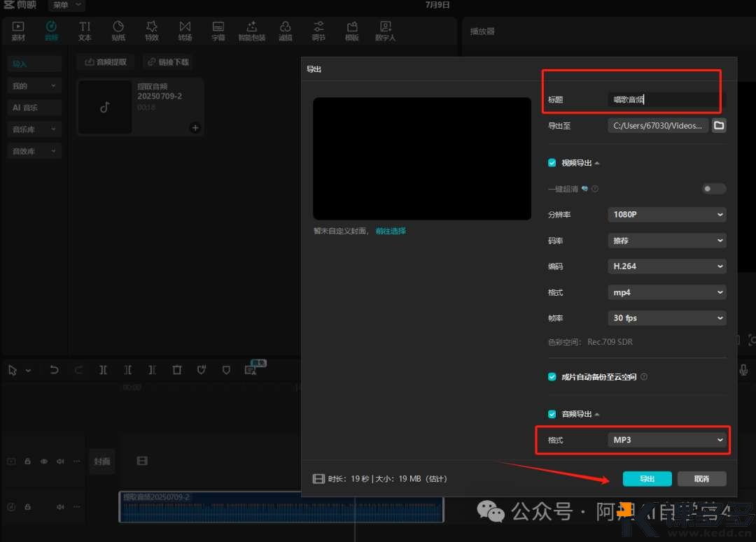The height and width of the screenshot is (542, 756).
Task: Open the 码率 推荐 dropdown
Action: pos(667,241)
